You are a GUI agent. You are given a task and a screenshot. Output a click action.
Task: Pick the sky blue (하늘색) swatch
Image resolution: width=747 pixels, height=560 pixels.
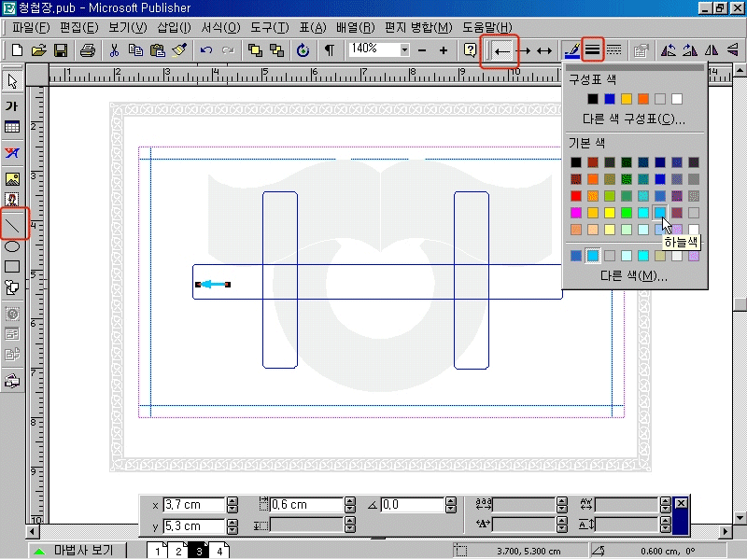(x=660, y=213)
